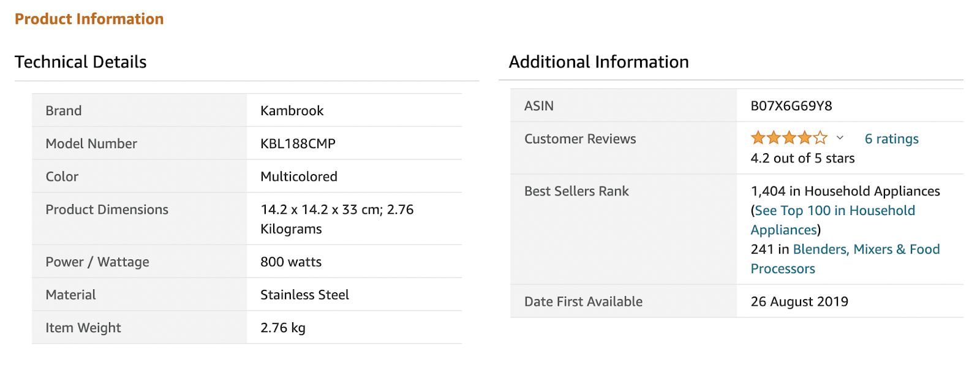This screenshot has height=375, width=980.
Task: Click the Stainless Steel material value
Action: tap(304, 295)
